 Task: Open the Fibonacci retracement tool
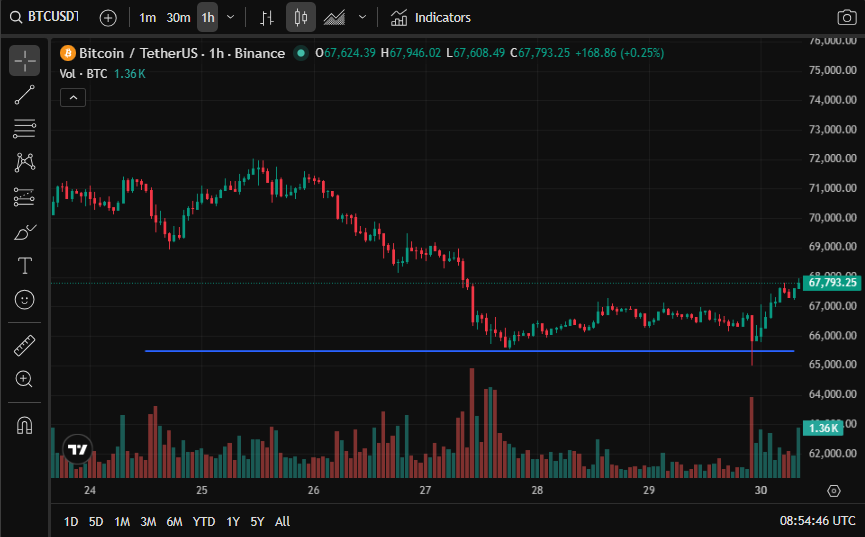click(x=24, y=129)
